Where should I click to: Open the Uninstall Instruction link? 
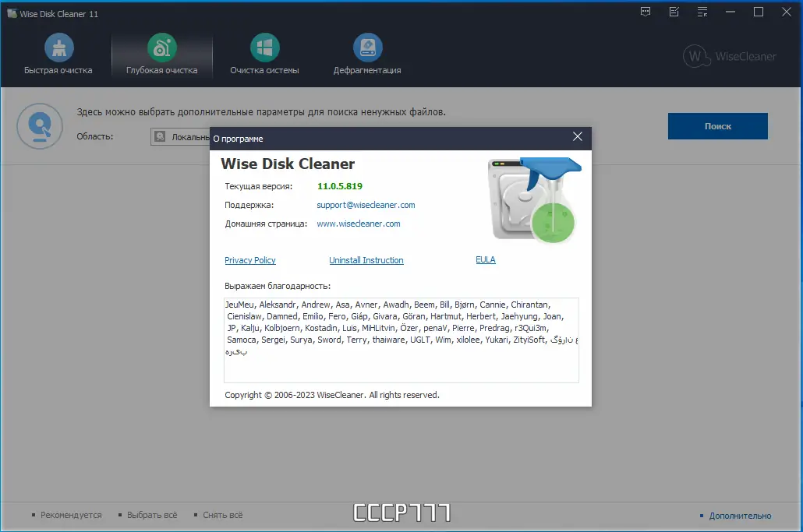(366, 260)
